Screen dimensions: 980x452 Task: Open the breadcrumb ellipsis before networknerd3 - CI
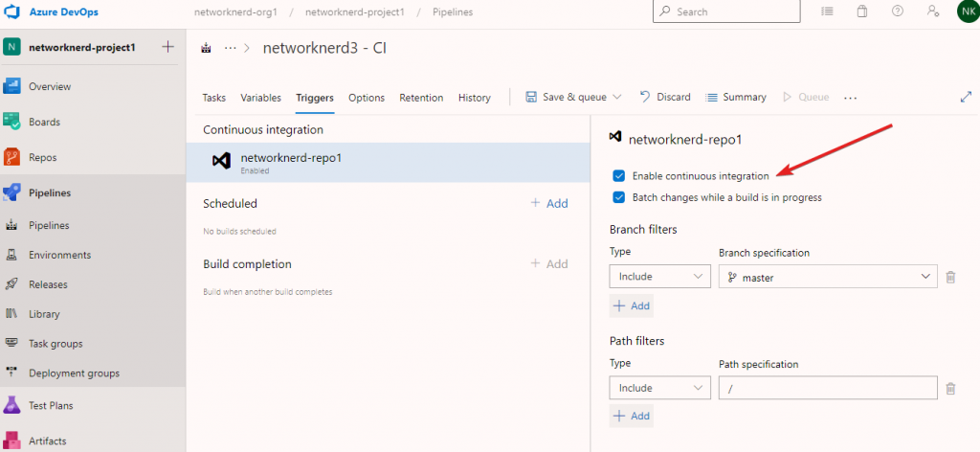pyautogui.click(x=230, y=48)
